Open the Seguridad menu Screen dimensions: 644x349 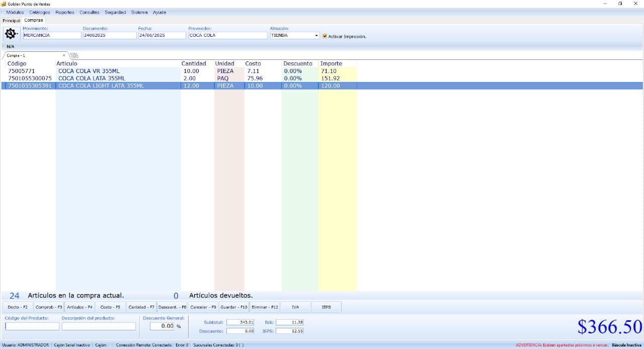tap(115, 12)
